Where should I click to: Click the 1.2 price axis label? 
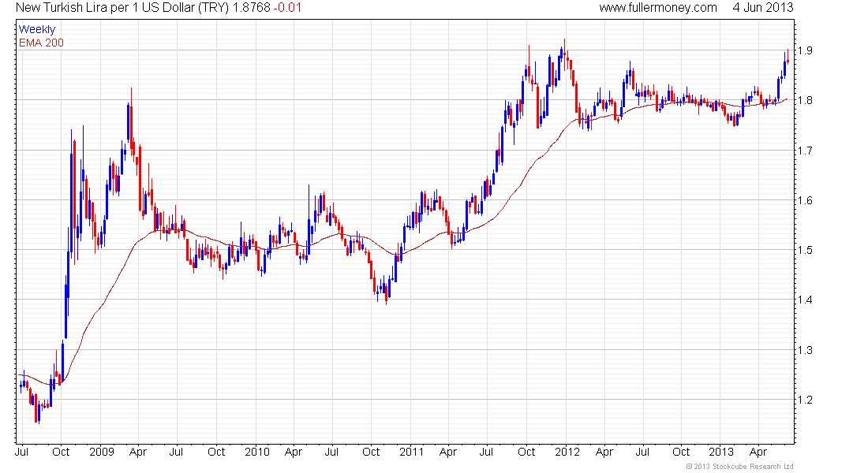tap(805, 400)
